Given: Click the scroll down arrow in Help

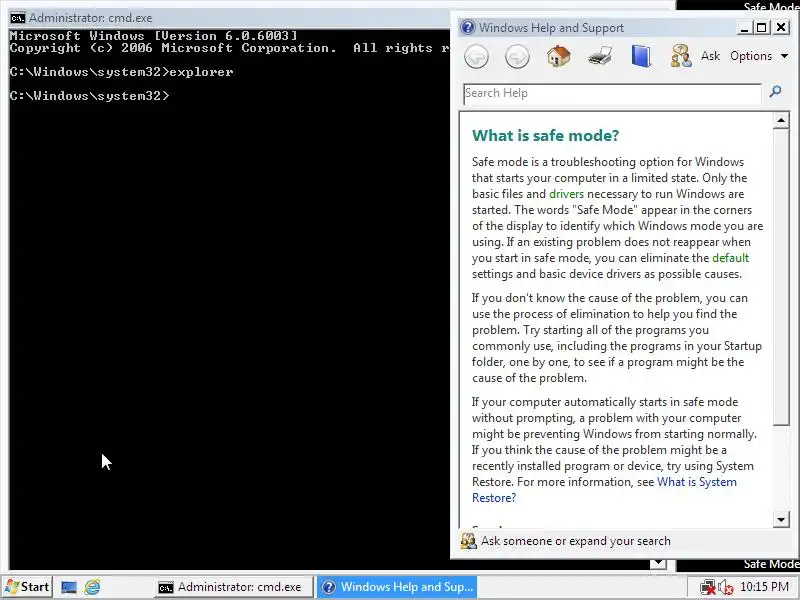Looking at the screenshot, I should click(x=781, y=520).
